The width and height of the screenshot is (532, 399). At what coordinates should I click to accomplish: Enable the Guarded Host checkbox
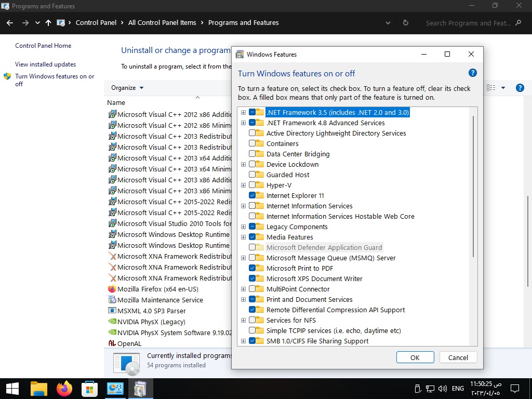click(252, 175)
